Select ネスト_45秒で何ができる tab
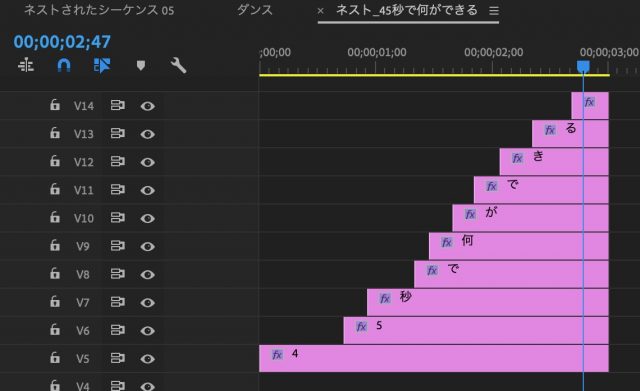 click(407, 10)
